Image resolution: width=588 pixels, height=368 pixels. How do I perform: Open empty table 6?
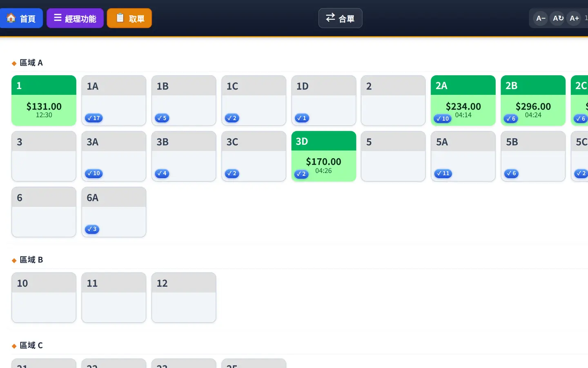[44, 212]
